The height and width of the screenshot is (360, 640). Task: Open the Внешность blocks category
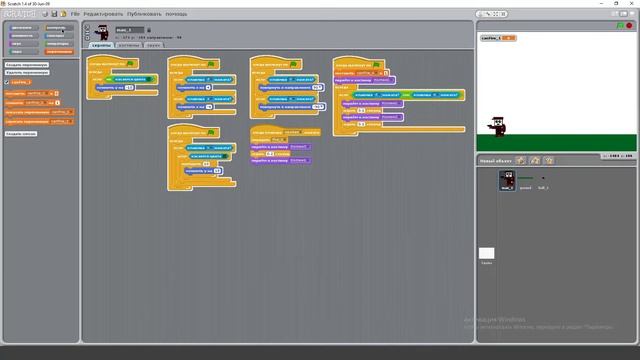[x=24, y=36]
